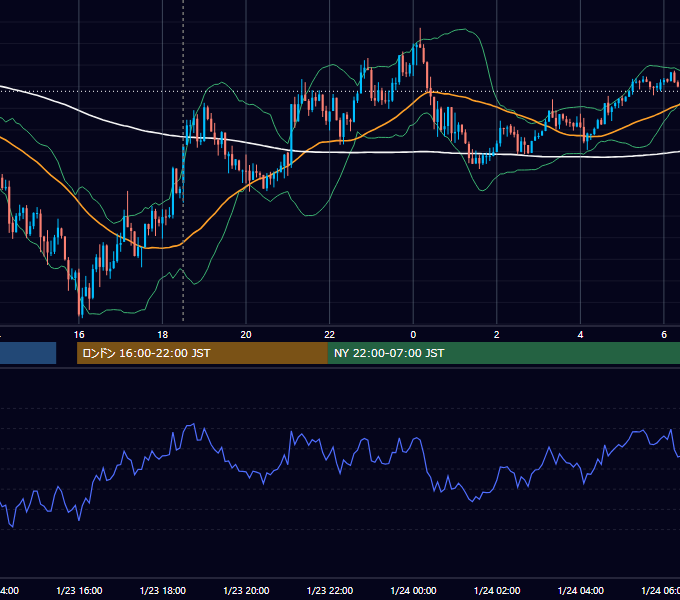Click the 1/24 00:00 label on indicator axis
Screen dimensions: 680x600
pos(413,590)
